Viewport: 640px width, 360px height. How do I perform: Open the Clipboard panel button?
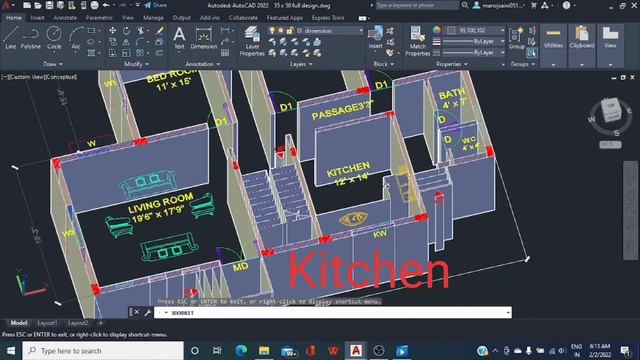582,45
